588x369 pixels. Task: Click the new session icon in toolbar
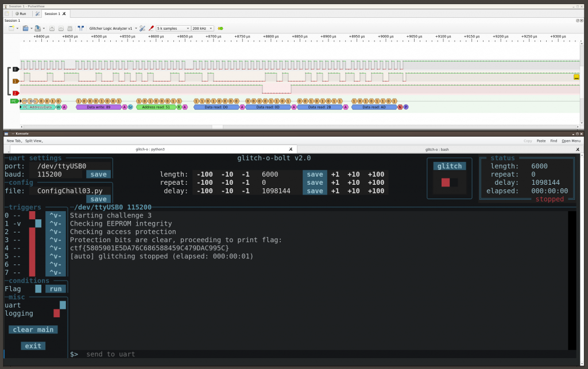11,28
